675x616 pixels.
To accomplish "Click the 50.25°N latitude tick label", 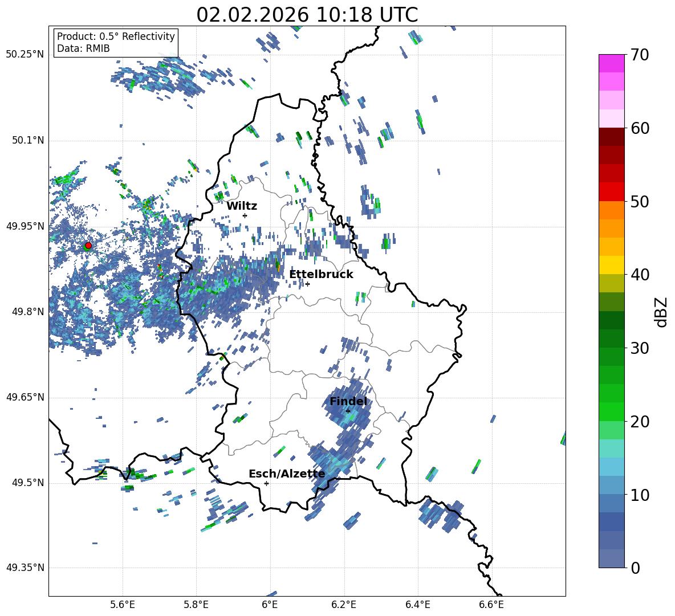I will pyautogui.click(x=25, y=54).
